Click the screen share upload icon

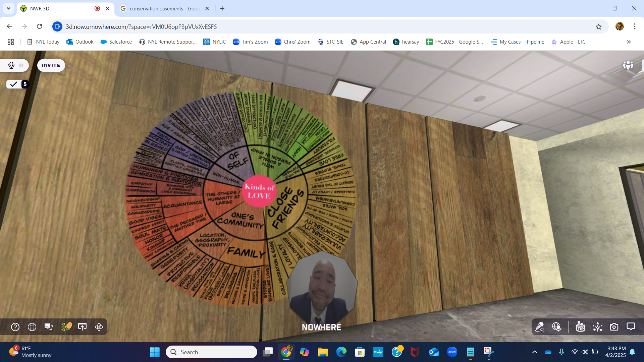click(82, 327)
